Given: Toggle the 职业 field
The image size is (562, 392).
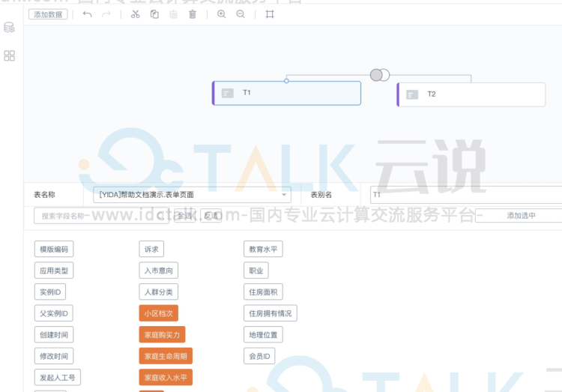Looking at the screenshot, I should click(256, 271).
